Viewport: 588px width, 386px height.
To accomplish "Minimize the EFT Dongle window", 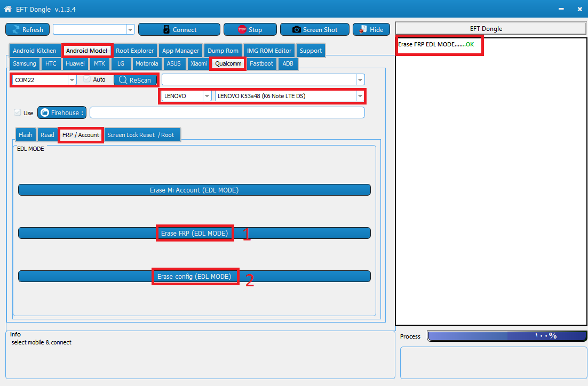I will pyautogui.click(x=561, y=9).
